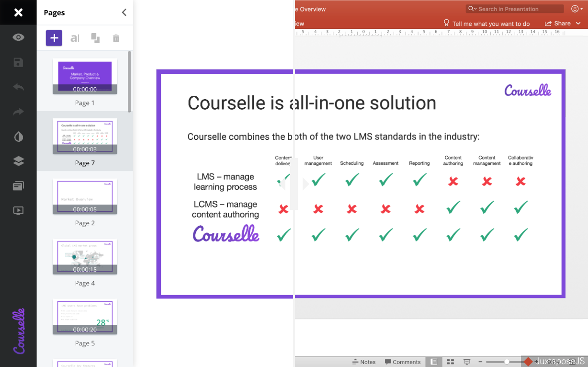Start slide show from status bar icon
The height and width of the screenshot is (367, 588).
coord(467,362)
